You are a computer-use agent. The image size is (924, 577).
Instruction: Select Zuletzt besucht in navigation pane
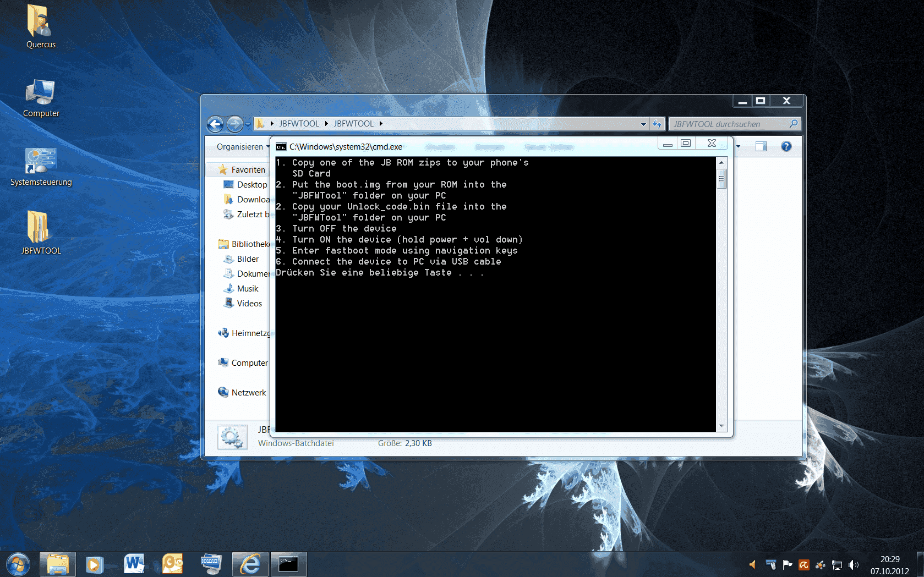point(247,214)
